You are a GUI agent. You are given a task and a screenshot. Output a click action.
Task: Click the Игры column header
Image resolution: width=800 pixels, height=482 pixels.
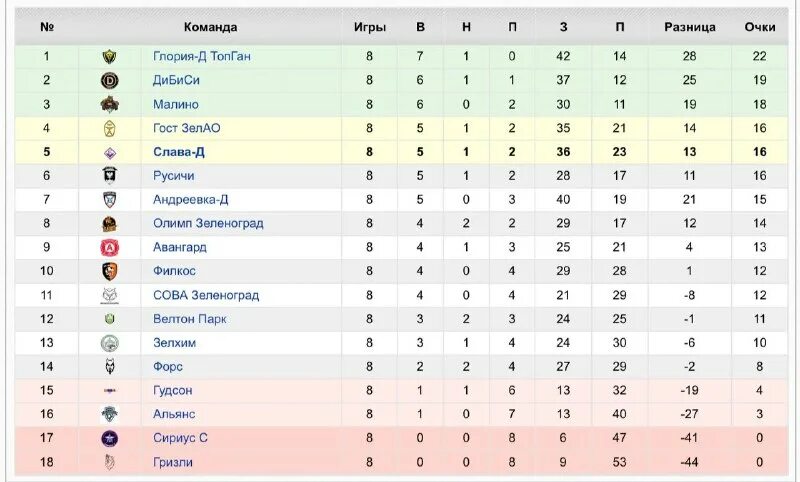(369, 27)
